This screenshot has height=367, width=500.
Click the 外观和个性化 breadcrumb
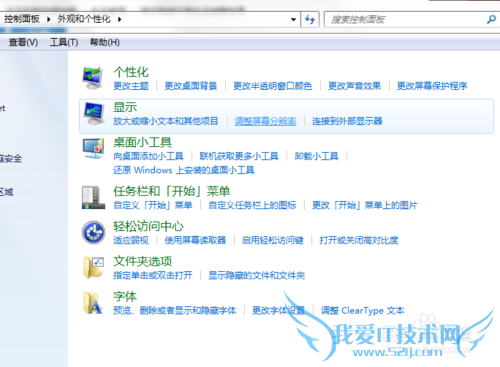[x=84, y=19]
